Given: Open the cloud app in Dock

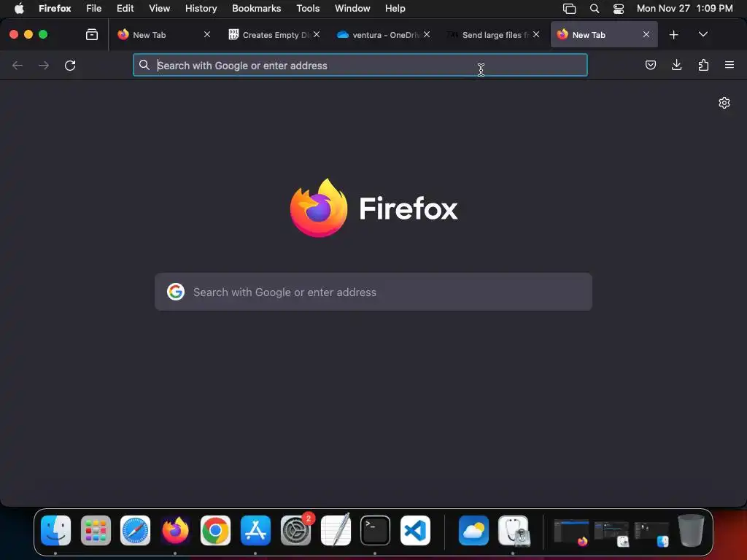Looking at the screenshot, I should point(473,530).
